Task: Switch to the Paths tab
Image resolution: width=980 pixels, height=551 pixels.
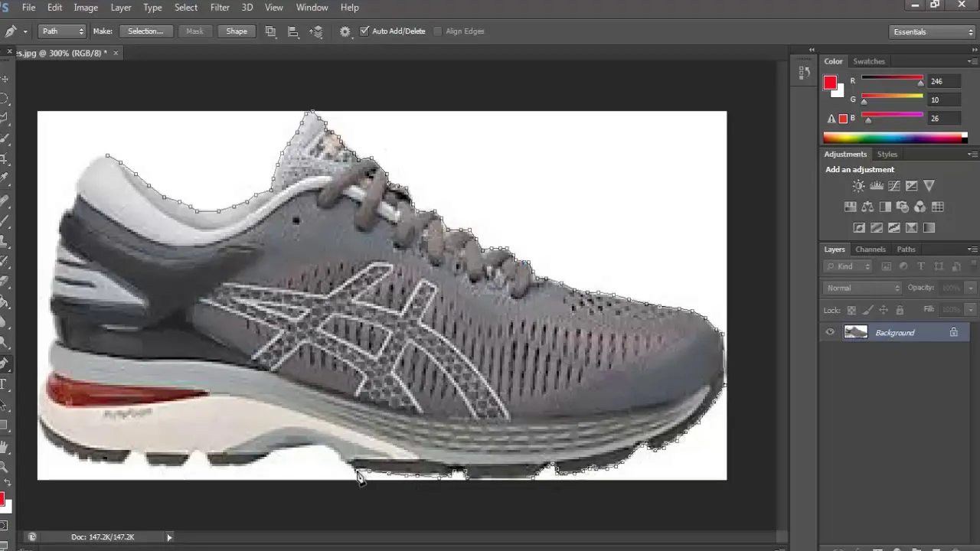Action: coord(906,249)
